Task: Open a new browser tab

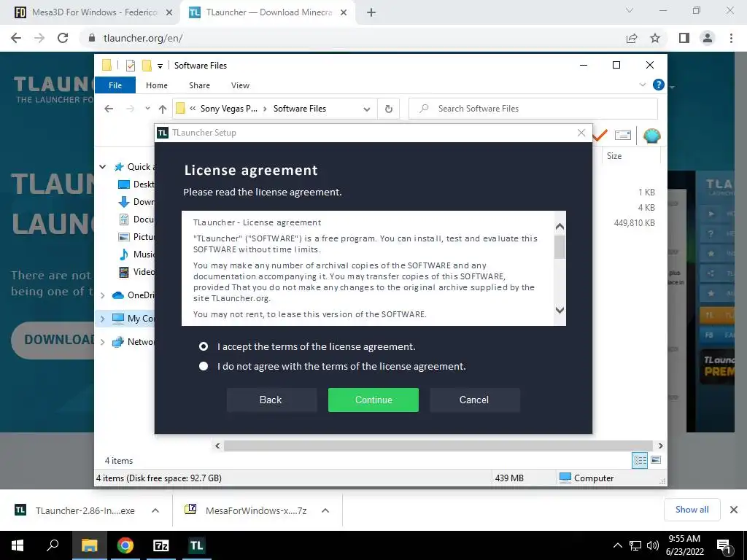Action: [371, 13]
